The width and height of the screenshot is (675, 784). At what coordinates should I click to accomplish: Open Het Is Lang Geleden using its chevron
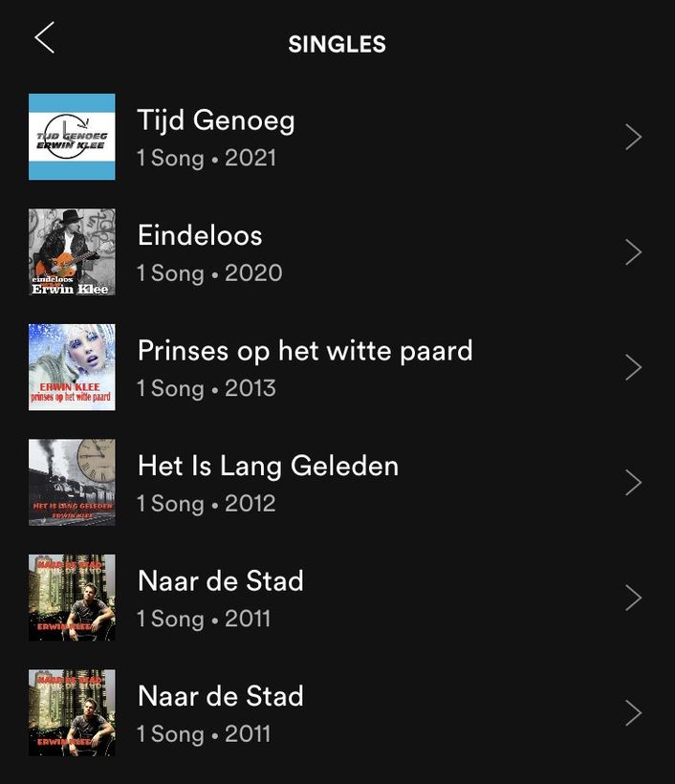coord(634,483)
